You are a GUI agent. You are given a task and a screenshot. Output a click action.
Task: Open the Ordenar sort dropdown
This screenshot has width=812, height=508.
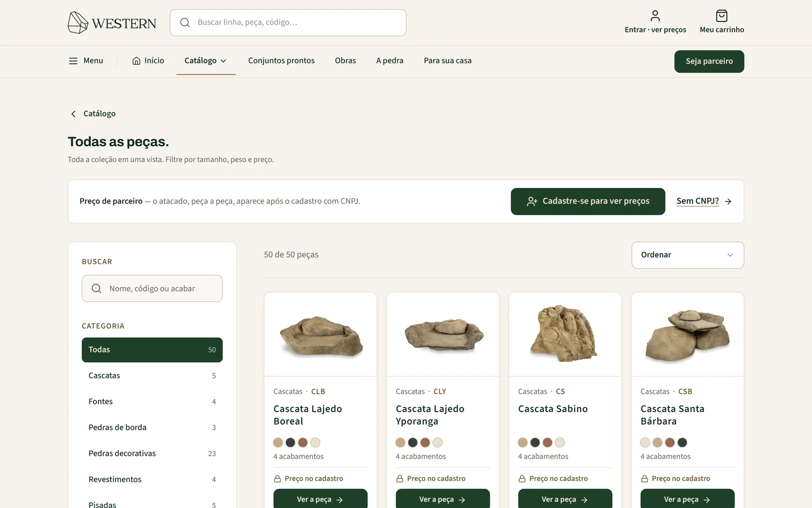688,255
